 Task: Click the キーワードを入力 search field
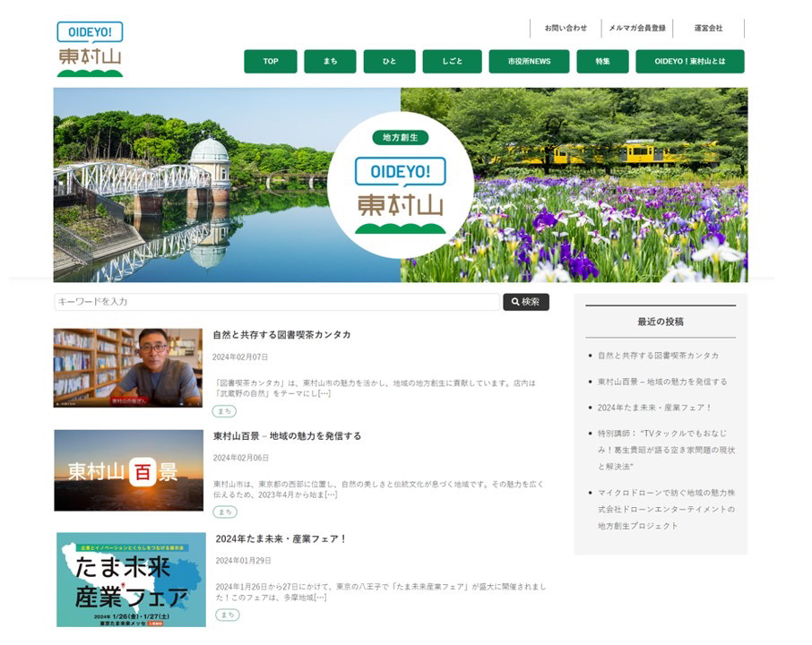tap(276, 302)
